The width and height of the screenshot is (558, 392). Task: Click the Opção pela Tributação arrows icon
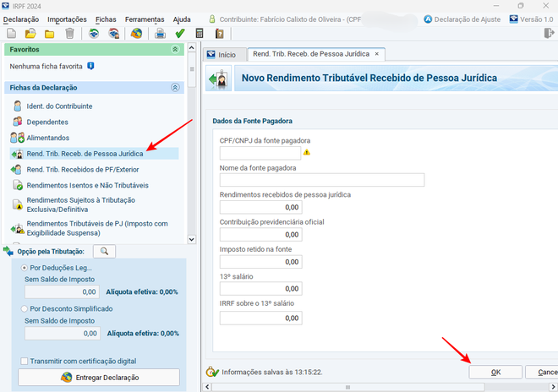(8, 251)
